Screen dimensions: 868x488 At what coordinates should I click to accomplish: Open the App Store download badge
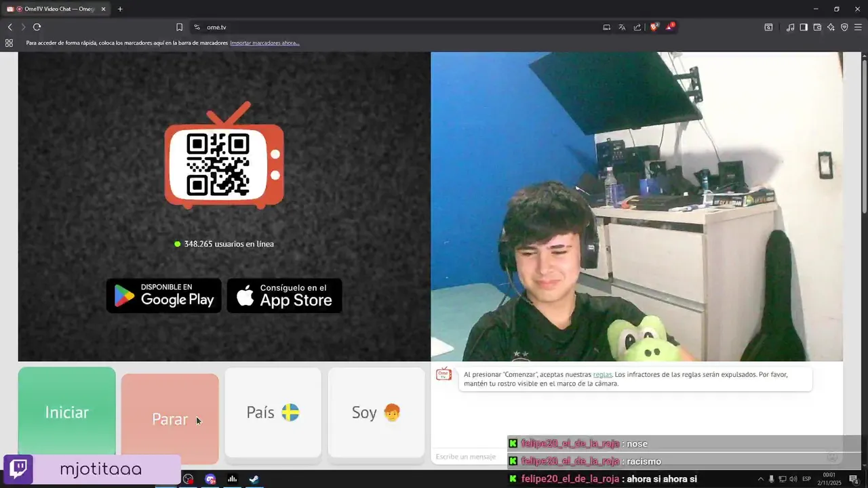coord(284,296)
